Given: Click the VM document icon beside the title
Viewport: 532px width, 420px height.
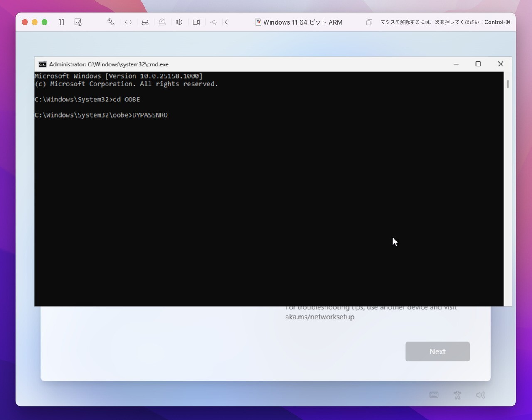Looking at the screenshot, I should coord(258,22).
